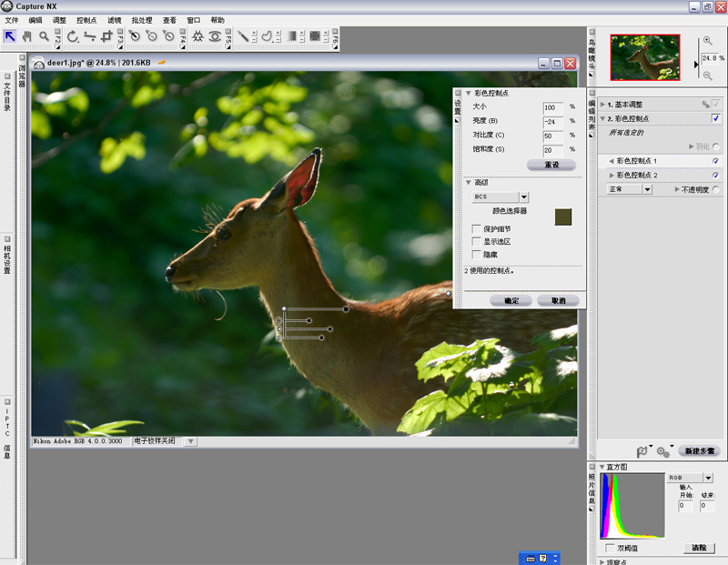This screenshot has height=565, width=728.
Task: Click the 确定 OK button
Action: pos(511,300)
